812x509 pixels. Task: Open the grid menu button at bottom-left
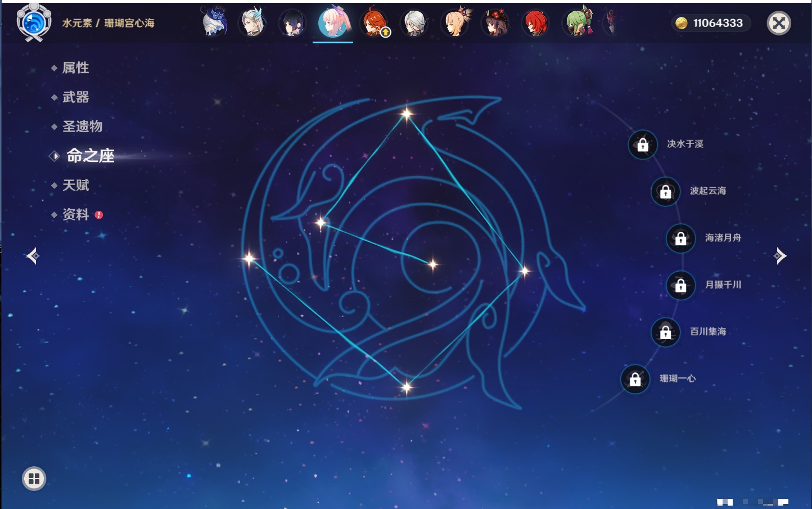34,479
